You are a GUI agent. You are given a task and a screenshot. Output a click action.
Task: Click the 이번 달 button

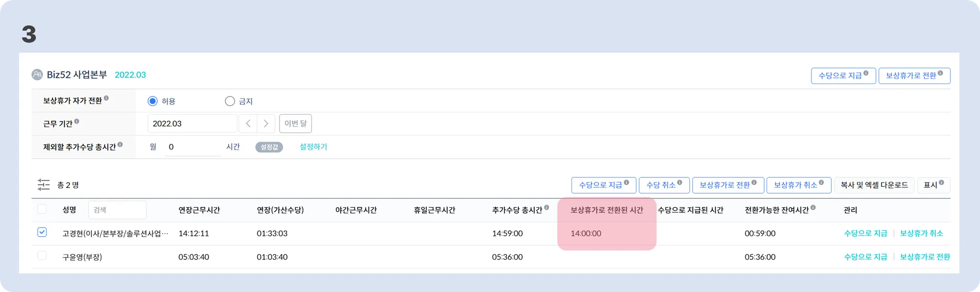tap(295, 123)
